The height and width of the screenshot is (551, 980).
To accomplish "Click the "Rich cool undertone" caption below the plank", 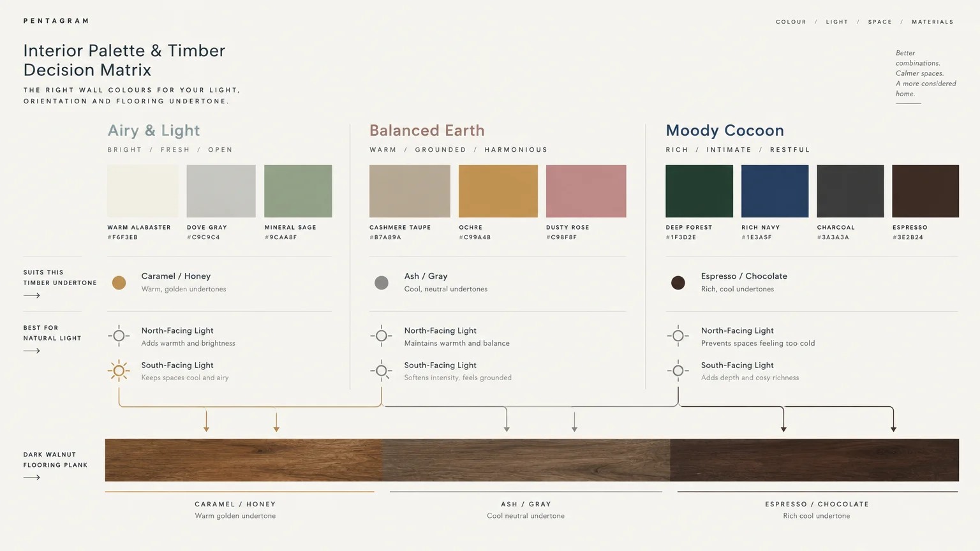I will click(x=817, y=516).
